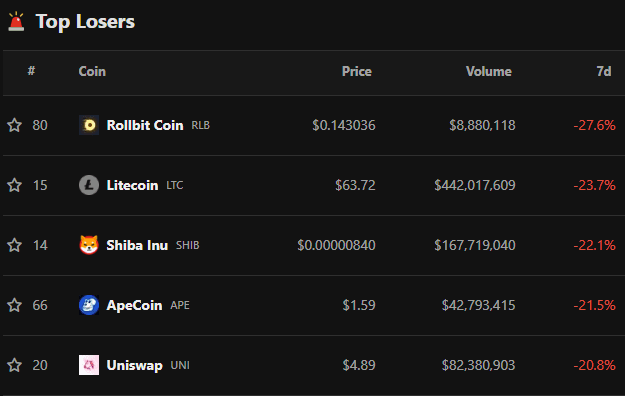This screenshot has width=625, height=396.
Task: Sort table by Price column header
Action: [356, 71]
